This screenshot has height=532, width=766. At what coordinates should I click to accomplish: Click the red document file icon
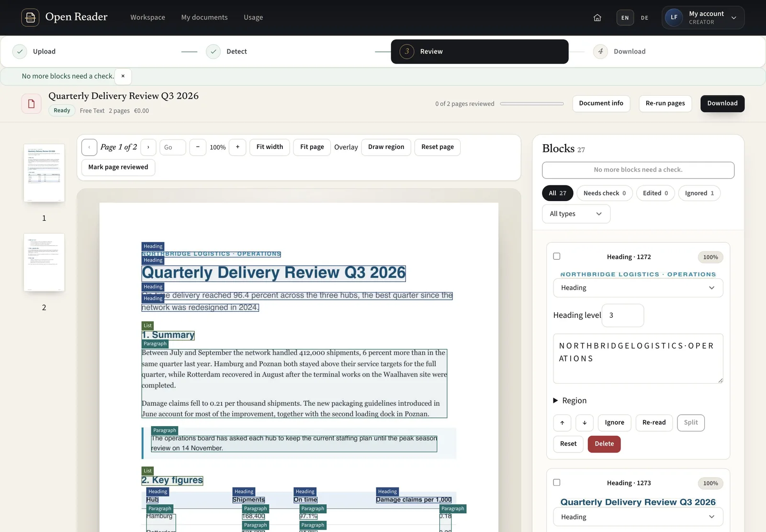click(31, 104)
